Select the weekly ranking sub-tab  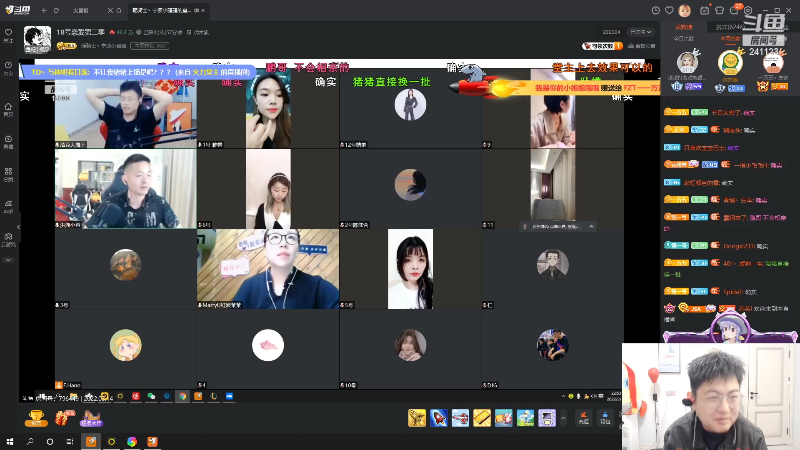[x=730, y=39]
